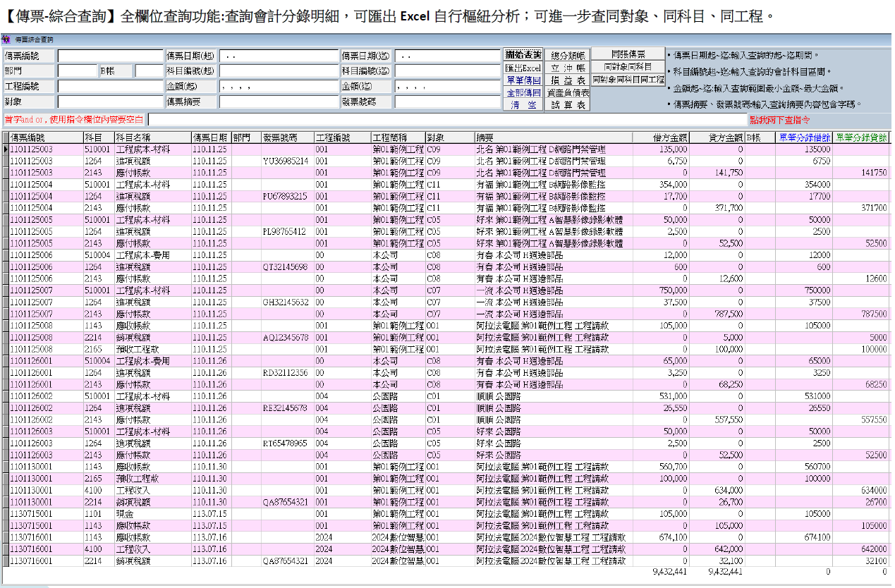The image size is (895, 588).
Task: Click the 單筆傳回 button
Action: coord(523,81)
